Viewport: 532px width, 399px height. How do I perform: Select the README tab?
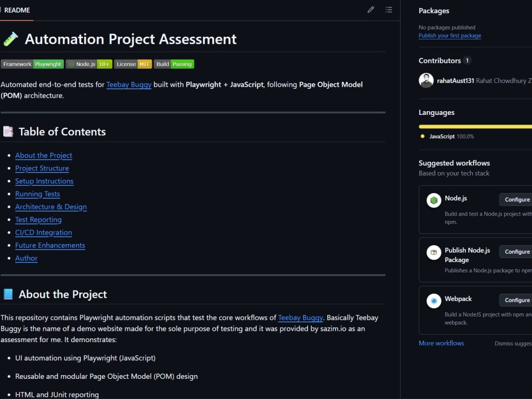pyautogui.click(x=16, y=10)
